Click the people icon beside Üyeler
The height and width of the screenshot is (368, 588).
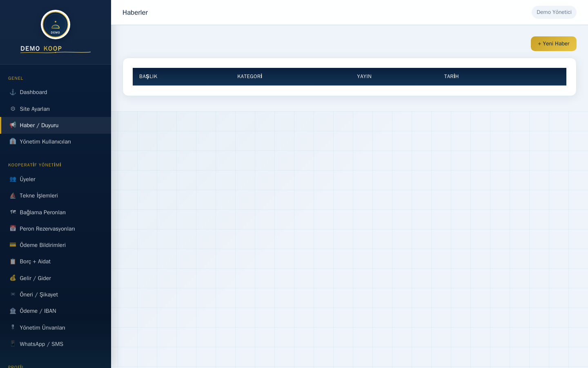pyautogui.click(x=13, y=179)
